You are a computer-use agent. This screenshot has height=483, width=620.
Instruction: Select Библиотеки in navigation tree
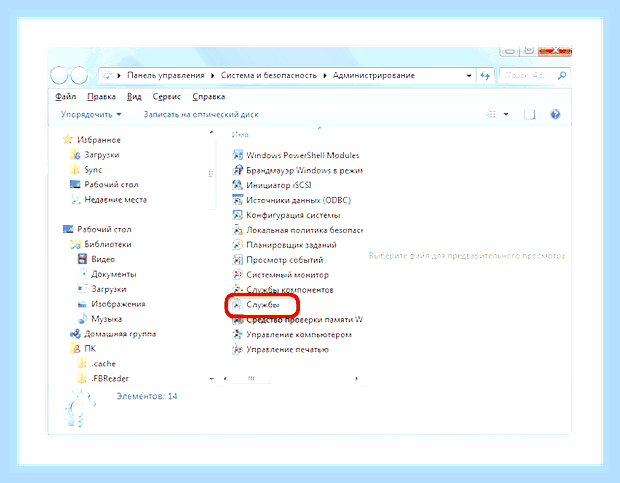108,244
